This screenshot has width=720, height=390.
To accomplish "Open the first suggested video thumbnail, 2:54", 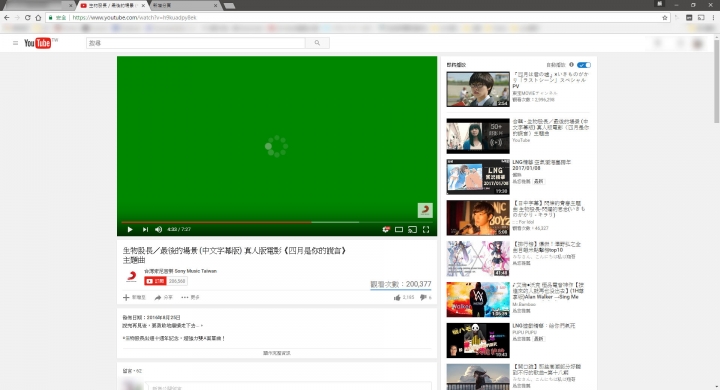I will 478,89.
